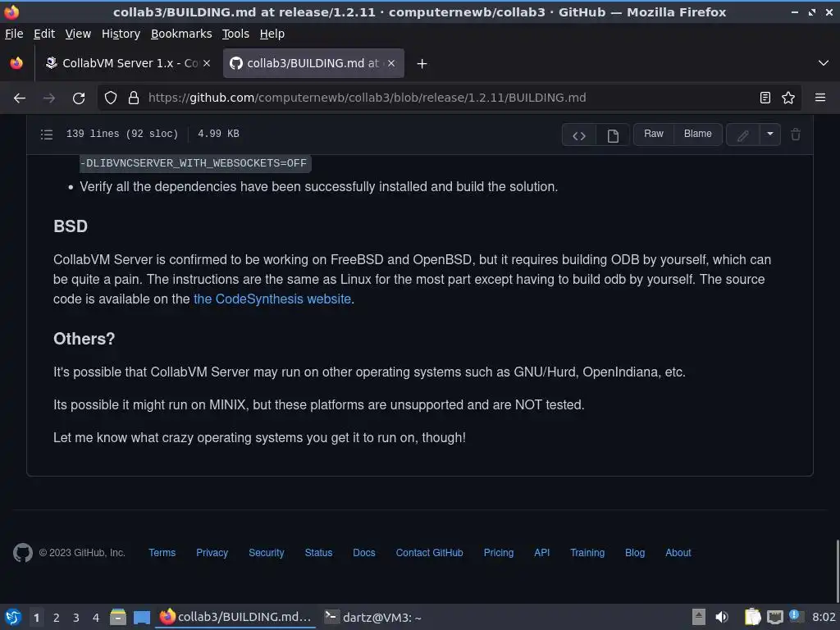
Task: Open the Blame view
Action: [x=697, y=134]
